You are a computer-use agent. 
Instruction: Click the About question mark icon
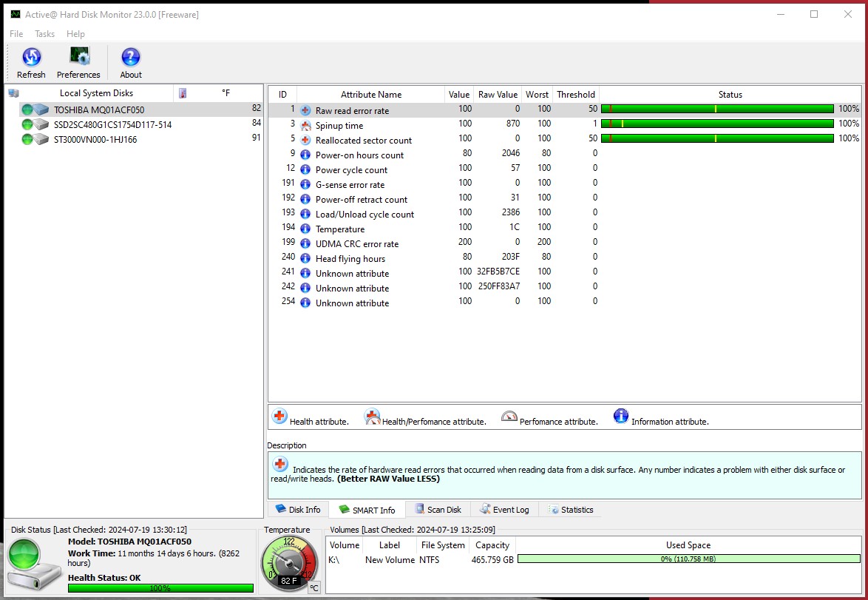[131, 58]
